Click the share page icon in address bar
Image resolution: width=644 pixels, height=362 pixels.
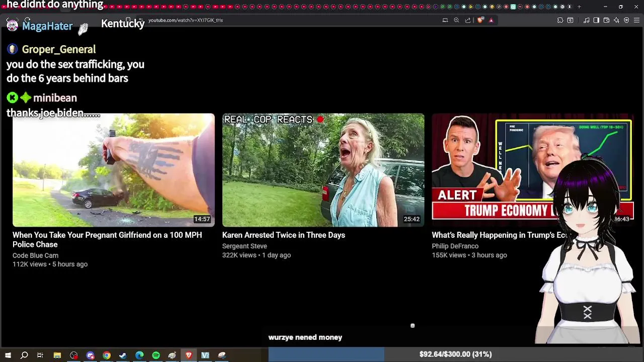tap(468, 20)
